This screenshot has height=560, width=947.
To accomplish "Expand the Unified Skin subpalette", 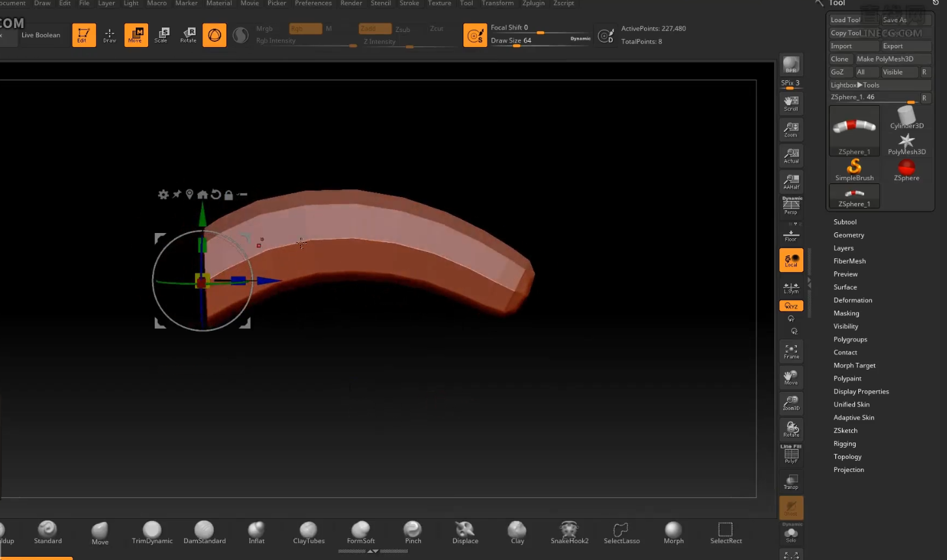I will 851,405.
